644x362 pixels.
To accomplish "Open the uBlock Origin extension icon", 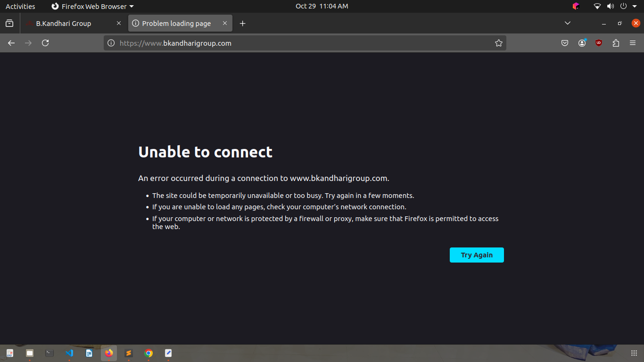I will [599, 43].
